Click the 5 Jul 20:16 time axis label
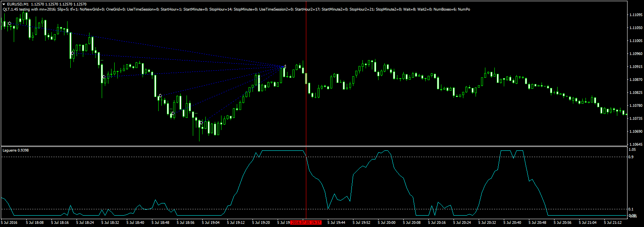The width and height of the screenshot is (644, 227). [x=437, y=223]
